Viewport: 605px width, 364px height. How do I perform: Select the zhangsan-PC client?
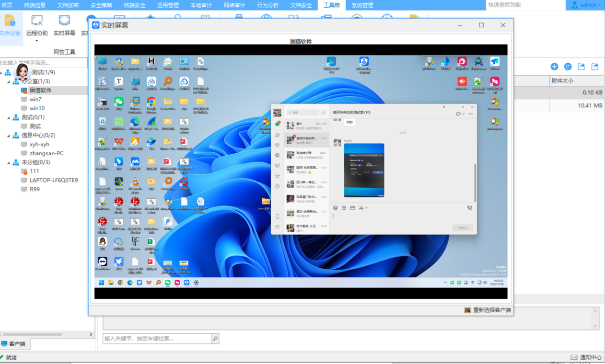[46, 153]
